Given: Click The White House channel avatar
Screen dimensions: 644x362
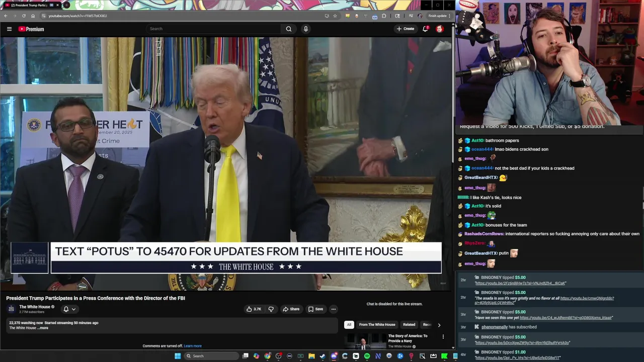Looking at the screenshot, I should 11,309.
